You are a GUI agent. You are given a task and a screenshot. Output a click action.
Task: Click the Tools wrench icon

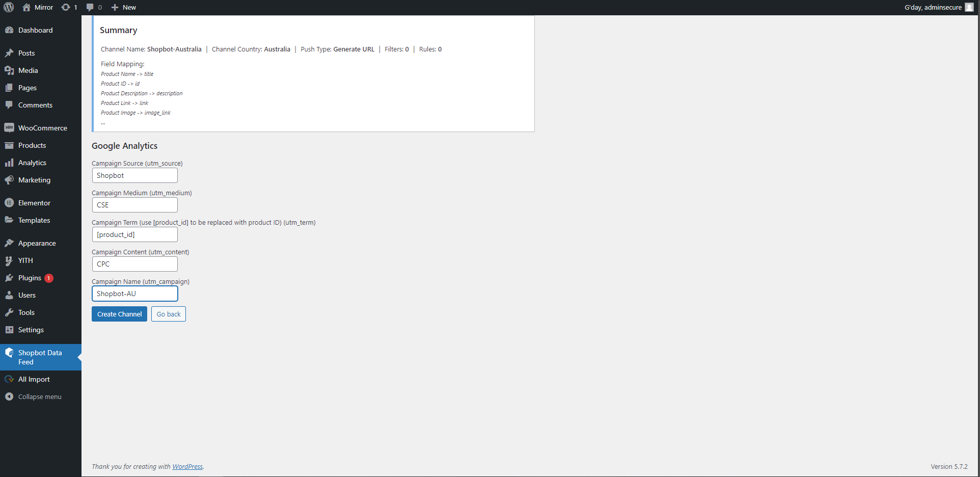pyautogui.click(x=9, y=312)
